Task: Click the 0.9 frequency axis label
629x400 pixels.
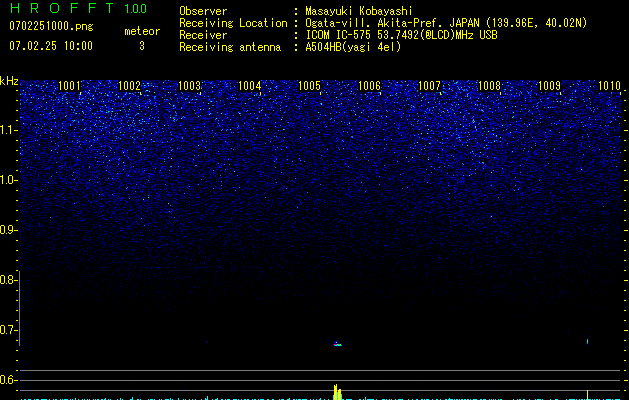Action: (x=8, y=230)
